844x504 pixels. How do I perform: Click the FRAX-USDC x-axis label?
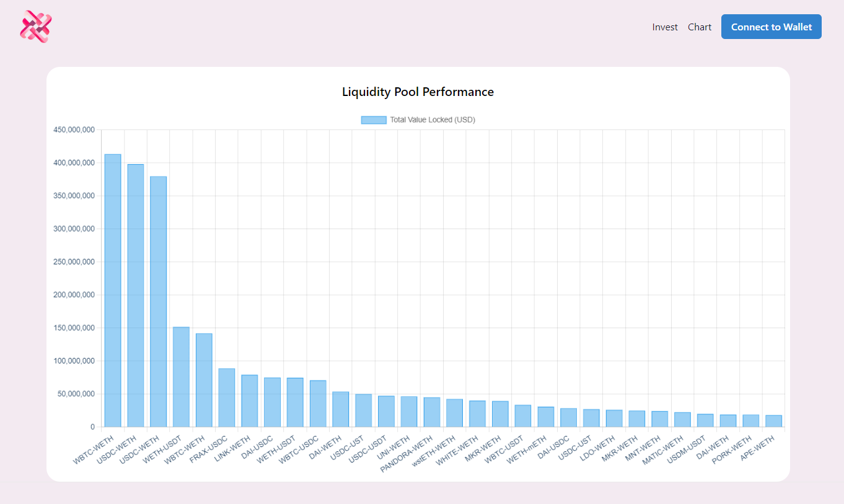pyautogui.click(x=209, y=450)
